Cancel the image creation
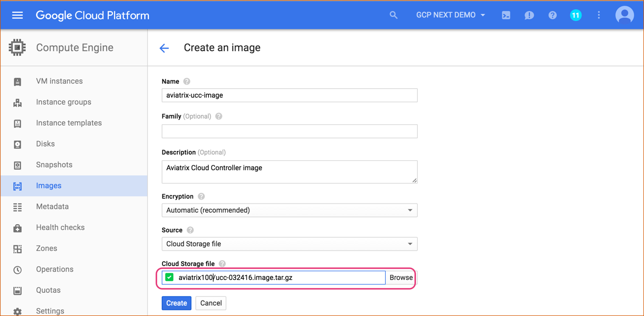644x316 pixels. tap(210, 303)
